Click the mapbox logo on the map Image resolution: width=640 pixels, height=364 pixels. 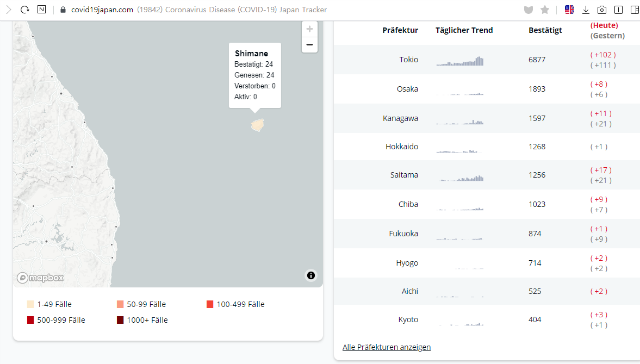[x=40, y=277]
